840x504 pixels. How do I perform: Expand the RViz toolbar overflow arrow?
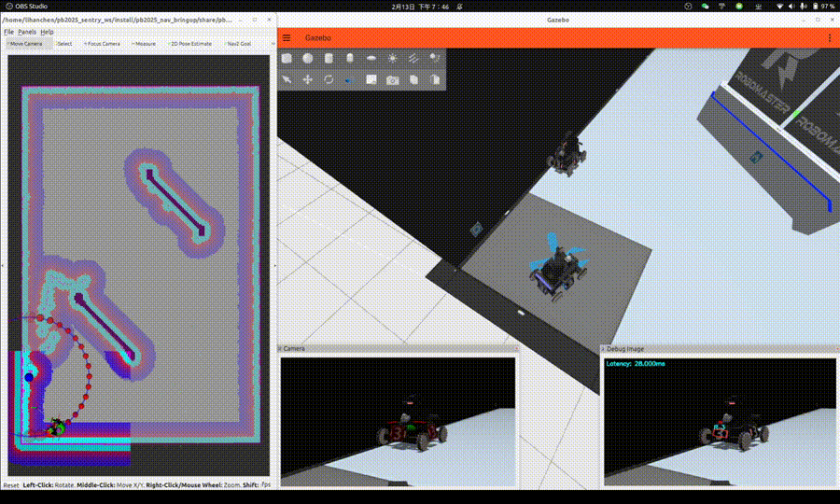pyautogui.click(x=273, y=44)
